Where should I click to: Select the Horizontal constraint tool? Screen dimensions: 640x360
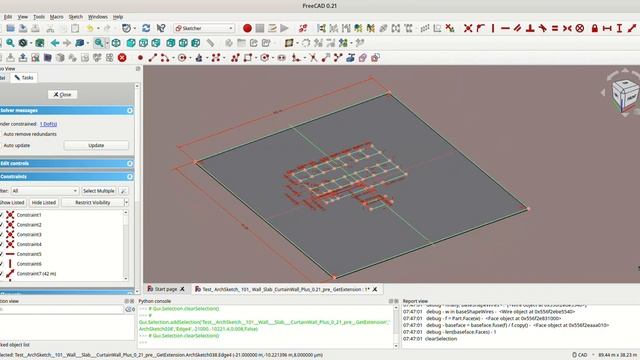coord(505,28)
